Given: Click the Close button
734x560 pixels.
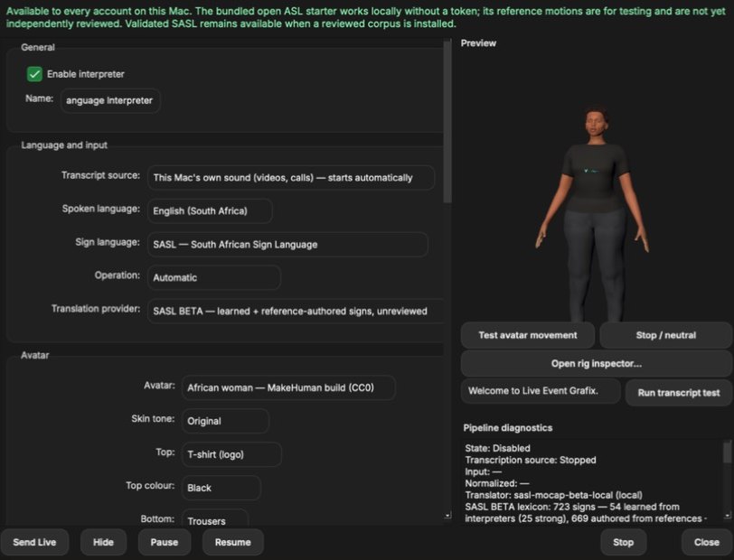Looking at the screenshot, I should 706,542.
